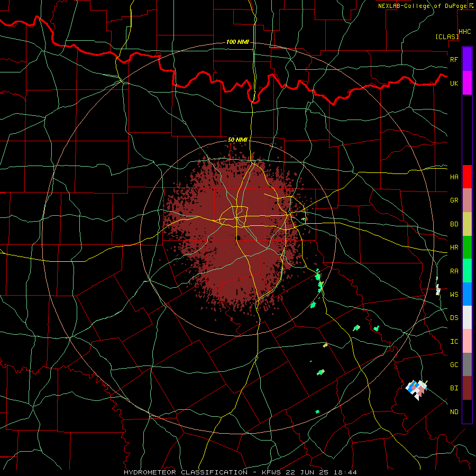Screen dimensions: 476x476
Task: Click the UK legend label
Action: click(454, 83)
